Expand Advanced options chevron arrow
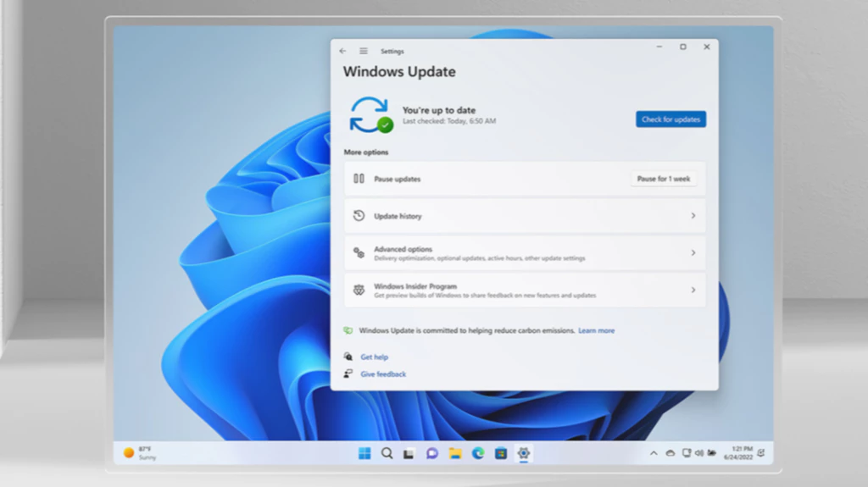Image resolution: width=868 pixels, height=487 pixels. tap(693, 253)
